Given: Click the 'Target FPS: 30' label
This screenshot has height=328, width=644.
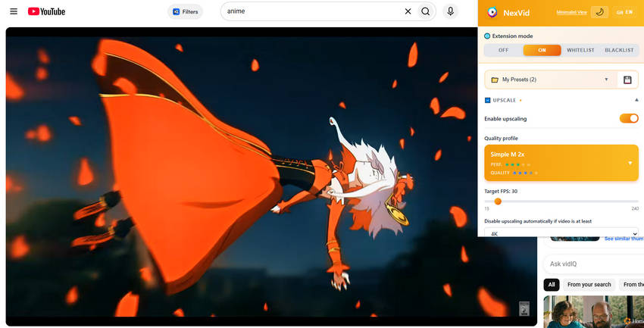Looking at the screenshot, I should click(500, 192).
